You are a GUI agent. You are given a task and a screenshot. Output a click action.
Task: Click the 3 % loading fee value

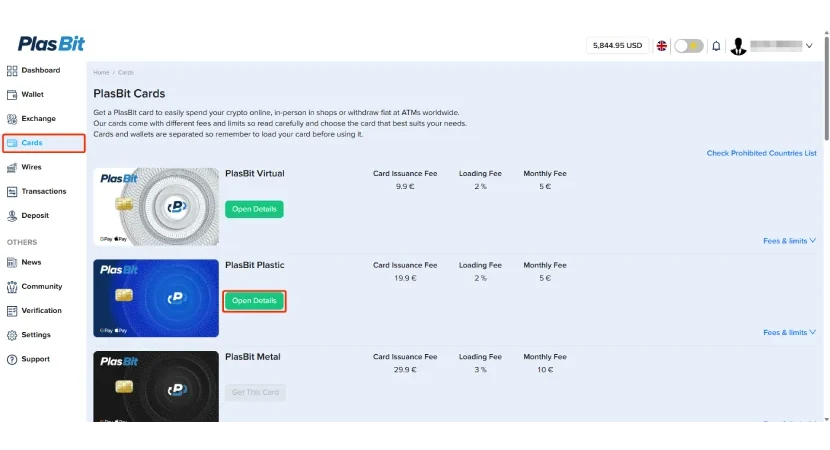480,370
